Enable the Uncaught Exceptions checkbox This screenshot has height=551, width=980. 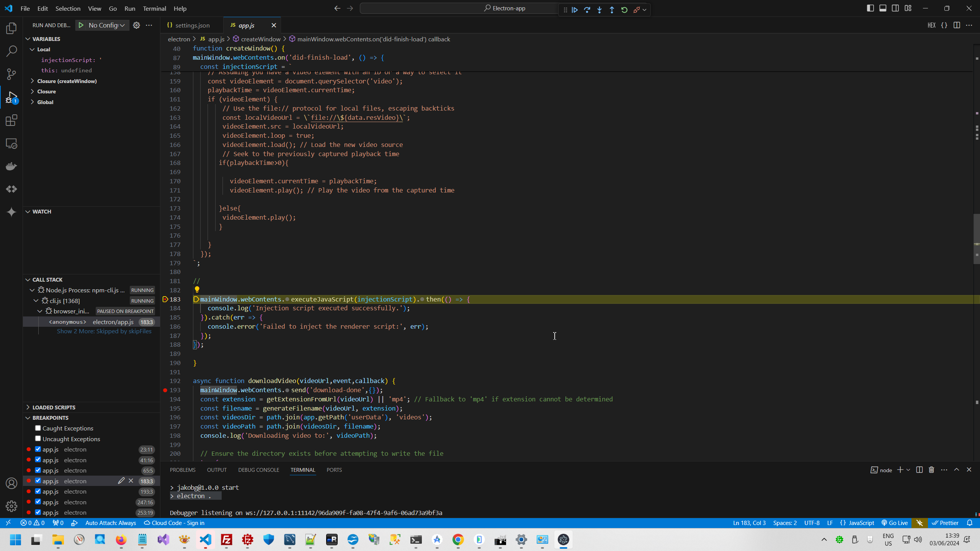[38, 439]
